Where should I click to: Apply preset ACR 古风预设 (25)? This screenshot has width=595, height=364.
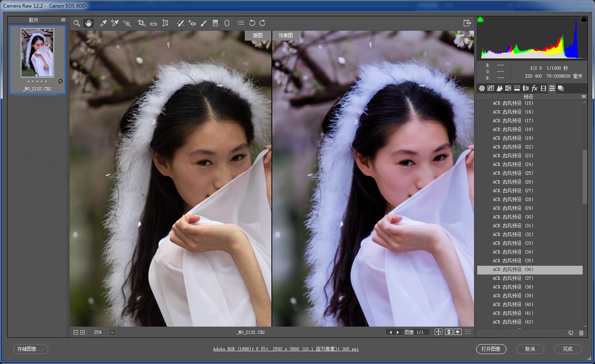point(513,173)
